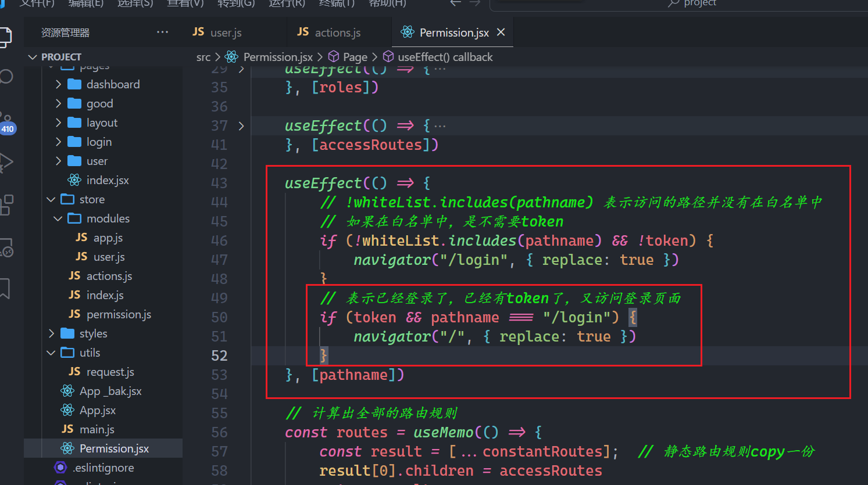Click the folder icon beside styles
This screenshot has width=868, height=485.
(67, 333)
